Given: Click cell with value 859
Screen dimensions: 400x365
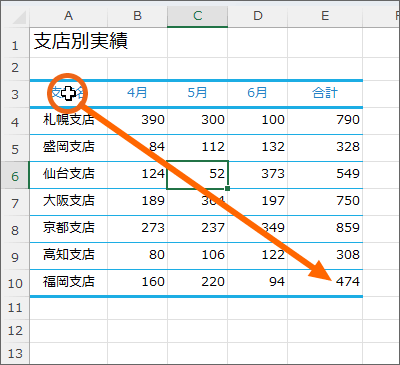Looking at the screenshot, I should tap(325, 228).
